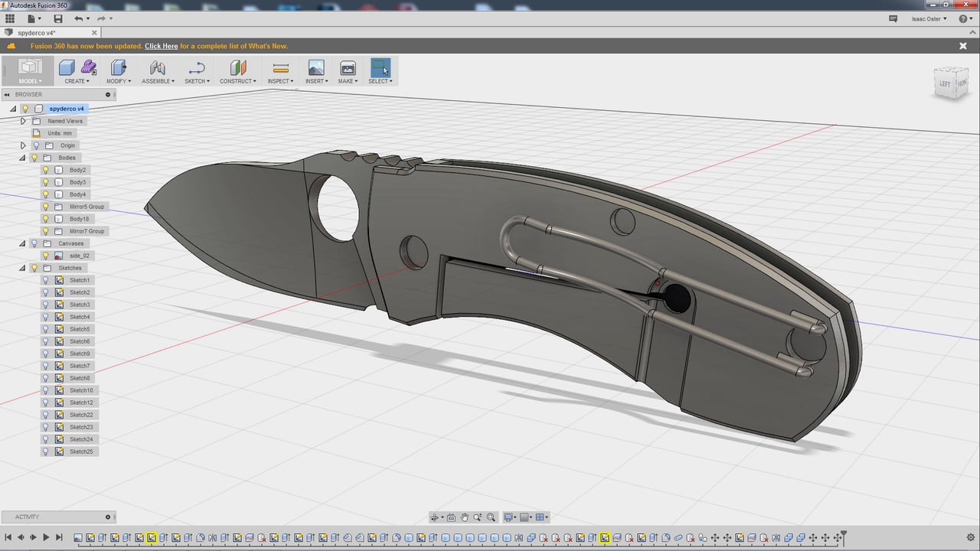
Task: Toggle visibility of Body2
Action: [46, 170]
